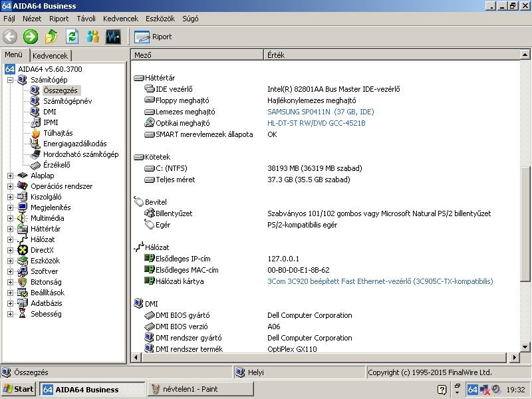Screen dimensions: 532x399
Task: Click the Kiszolgáló server icon
Action: pos(23,197)
